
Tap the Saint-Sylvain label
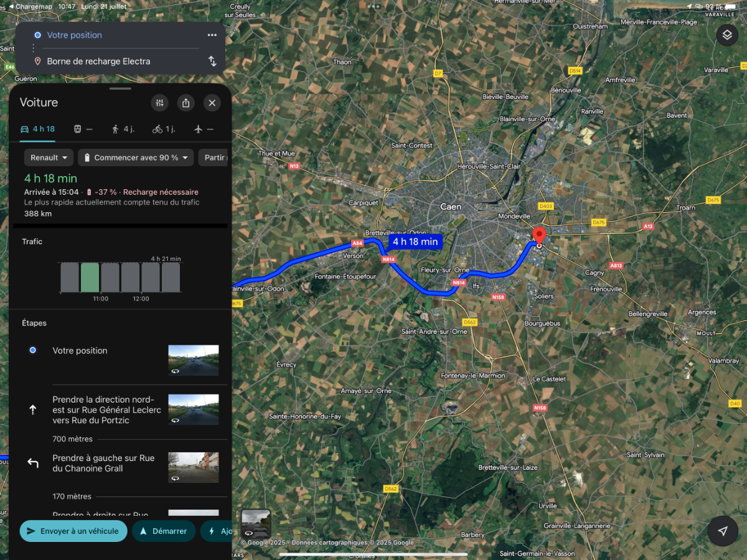pyautogui.click(x=646, y=455)
